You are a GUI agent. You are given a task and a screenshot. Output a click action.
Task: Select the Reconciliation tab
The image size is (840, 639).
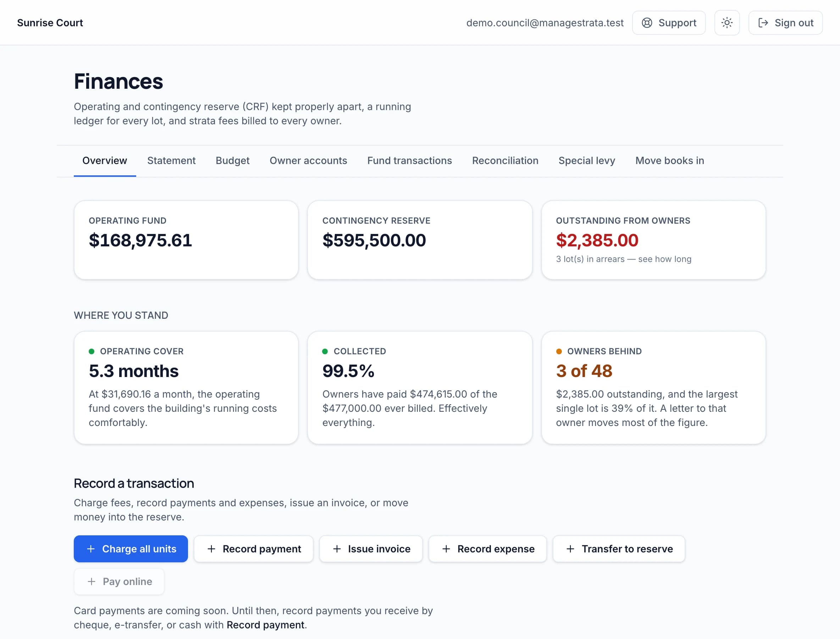[505, 161]
